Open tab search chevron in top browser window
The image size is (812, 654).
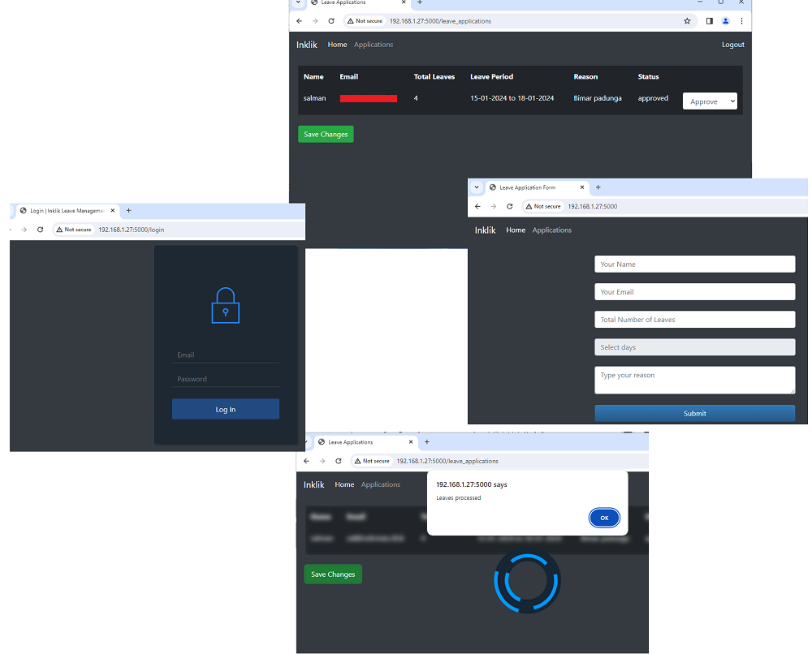click(x=298, y=2)
